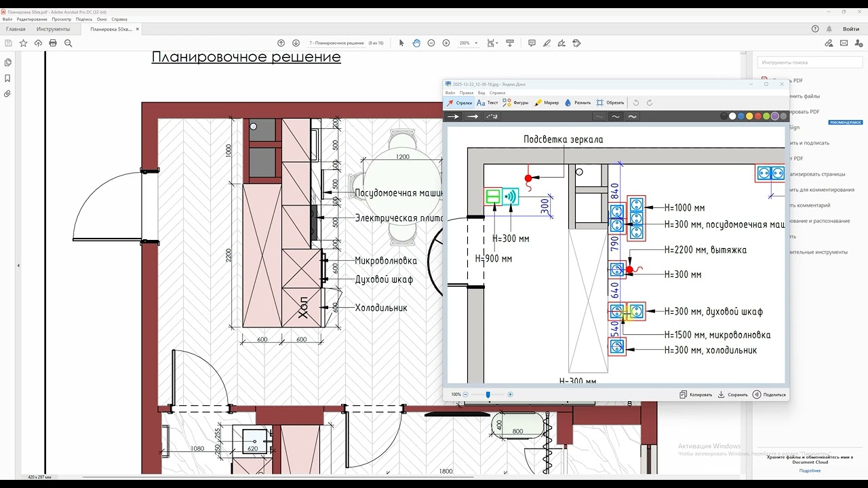Screen dimensions: 868x488
Task: Pick the red color swatch
Action: [758, 117]
